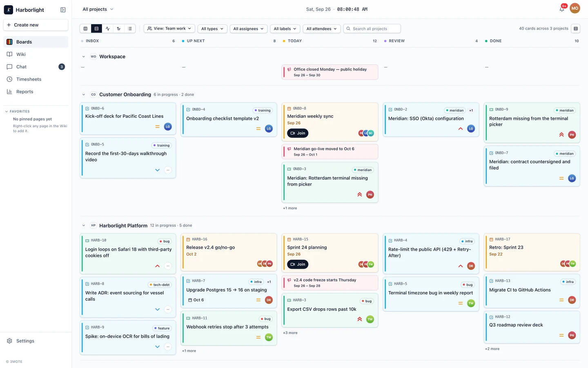The height and width of the screenshot is (368, 588).
Task: Collapse the sidebar with the panel icon
Action: [63, 10]
